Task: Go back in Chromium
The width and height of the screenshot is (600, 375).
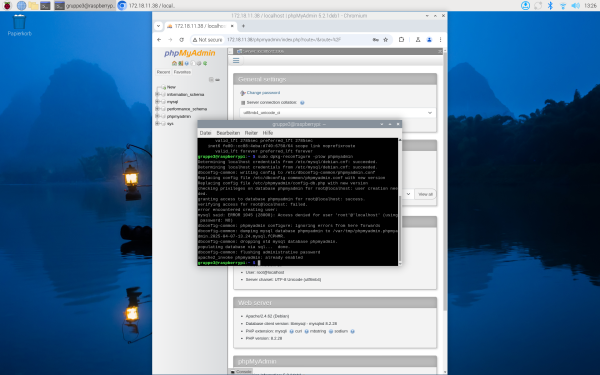Action: tap(159, 39)
